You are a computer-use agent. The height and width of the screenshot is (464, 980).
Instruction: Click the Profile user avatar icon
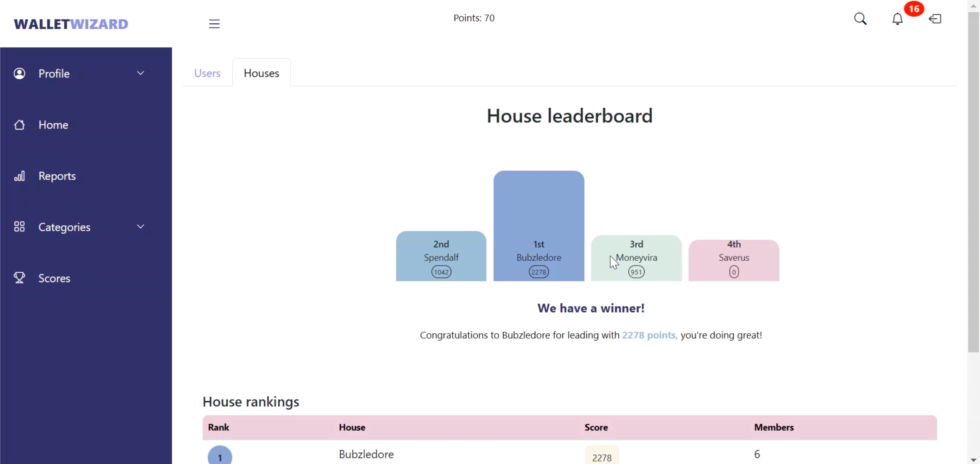click(x=19, y=73)
